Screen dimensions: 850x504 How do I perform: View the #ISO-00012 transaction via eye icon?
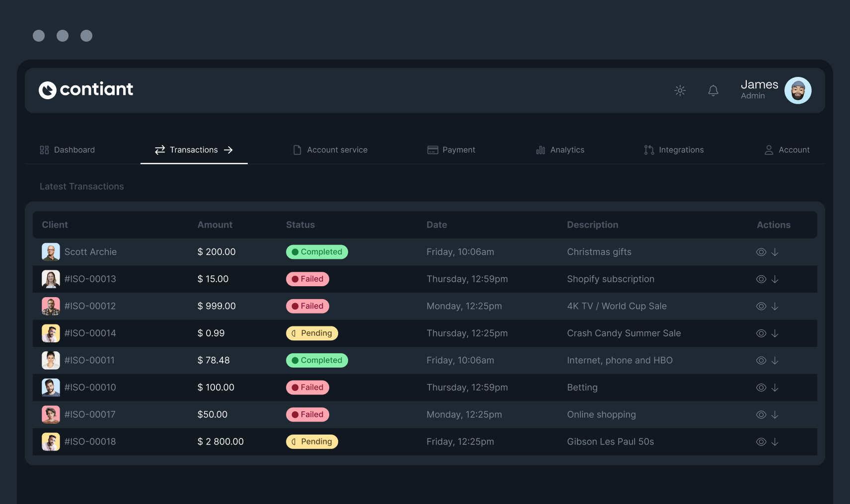click(761, 306)
